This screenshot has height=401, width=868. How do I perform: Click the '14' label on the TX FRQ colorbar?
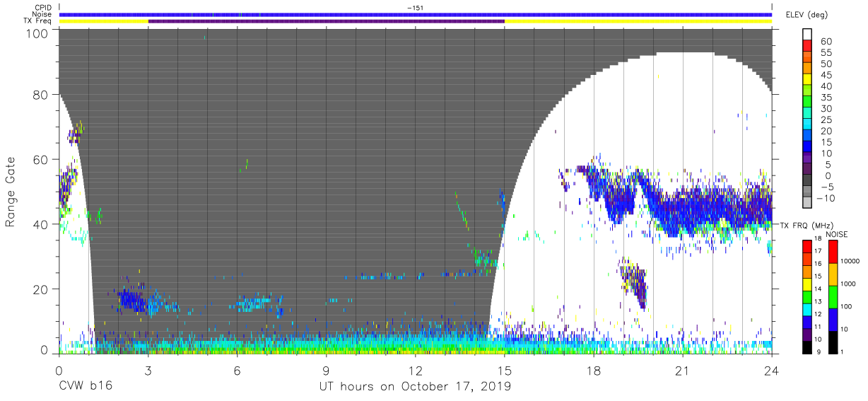point(818,289)
